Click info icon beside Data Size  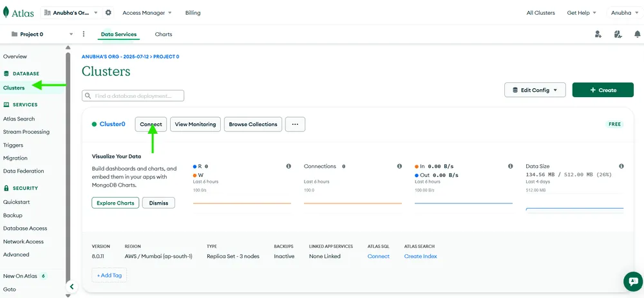(x=621, y=166)
